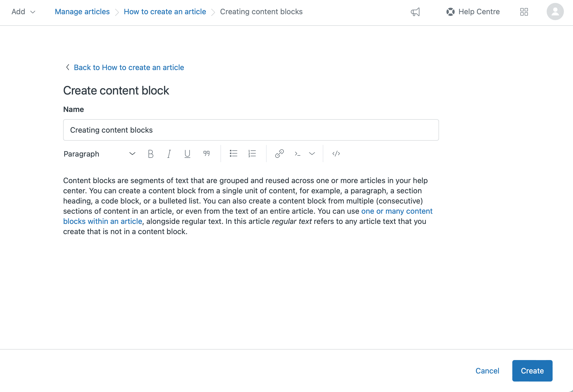The image size is (573, 392).
Task: Click the Bulleted list icon
Action: (x=233, y=153)
